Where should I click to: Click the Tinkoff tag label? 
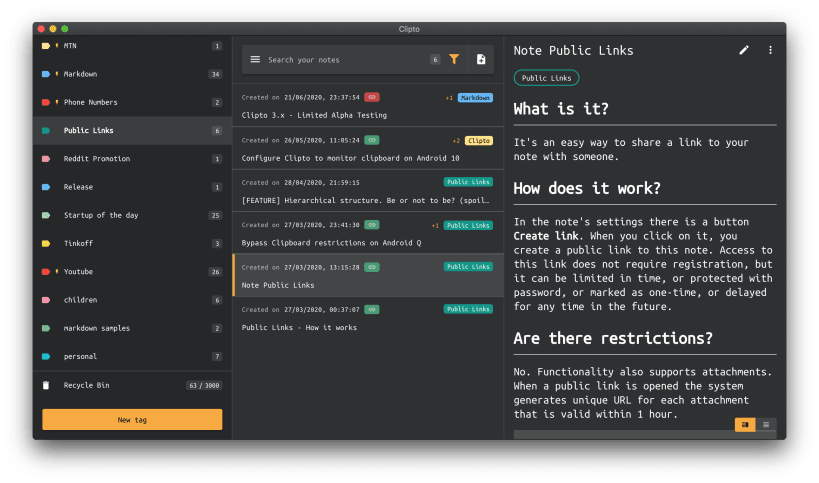(78, 243)
